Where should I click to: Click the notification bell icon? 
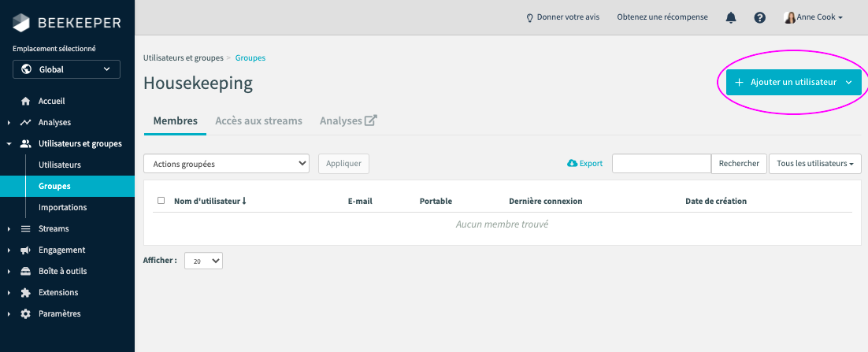pyautogui.click(x=731, y=17)
